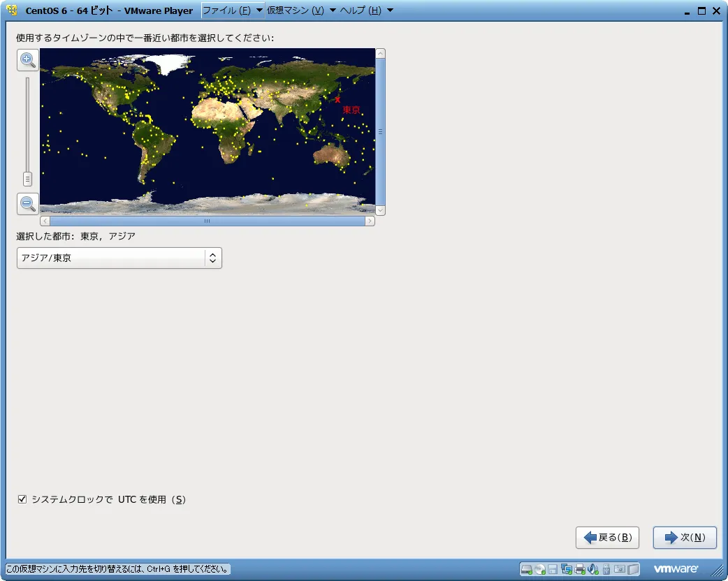
Task: Click the printer status icon
Action: pyautogui.click(x=580, y=569)
